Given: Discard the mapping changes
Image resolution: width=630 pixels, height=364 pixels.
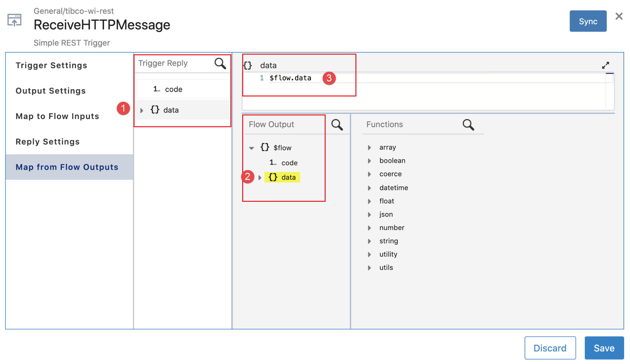Looking at the screenshot, I should click(x=549, y=348).
